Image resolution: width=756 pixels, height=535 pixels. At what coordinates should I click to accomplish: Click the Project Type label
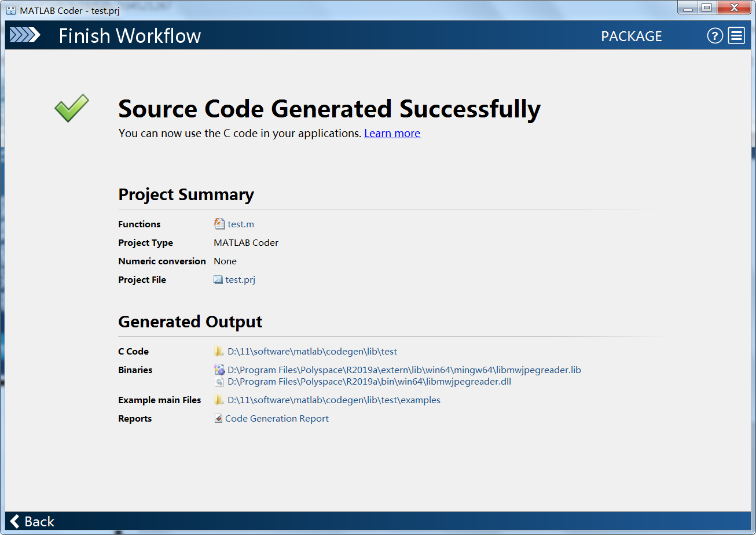[x=145, y=243]
